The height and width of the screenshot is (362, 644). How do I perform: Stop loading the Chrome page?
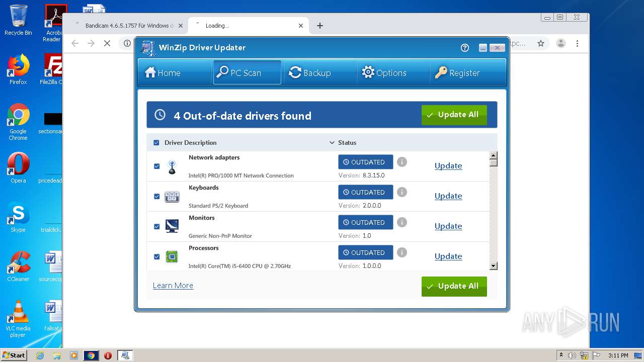point(107,44)
